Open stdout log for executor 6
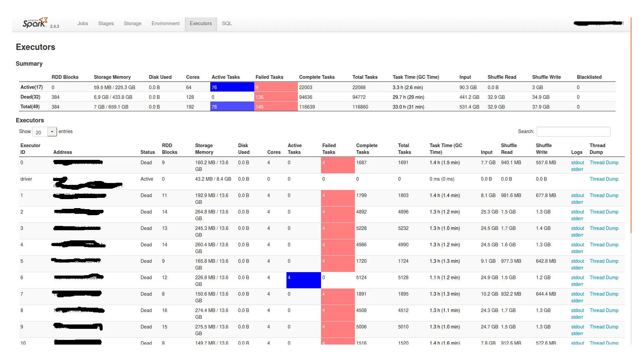The image size is (644, 362). coord(577,278)
